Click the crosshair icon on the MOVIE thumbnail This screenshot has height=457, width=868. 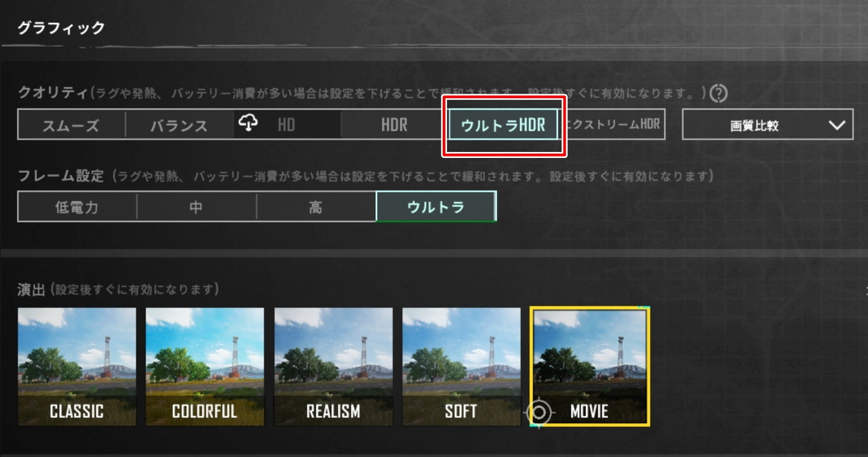click(540, 412)
